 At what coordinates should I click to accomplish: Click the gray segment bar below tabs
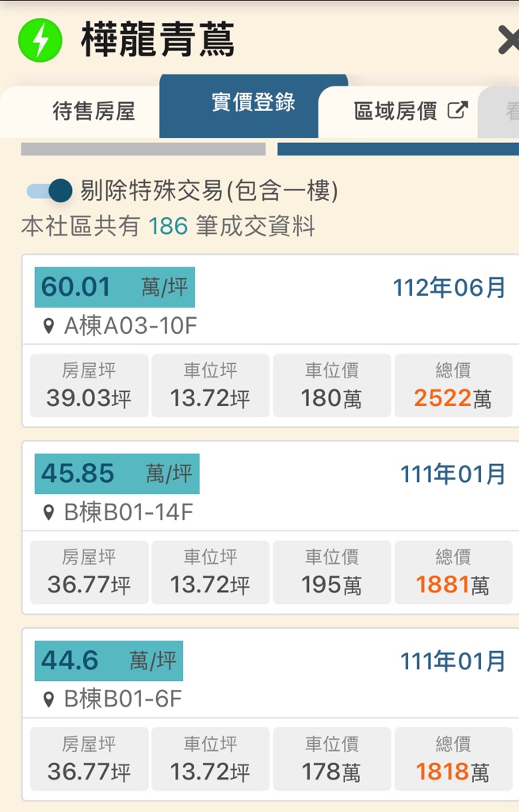[x=143, y=149]
